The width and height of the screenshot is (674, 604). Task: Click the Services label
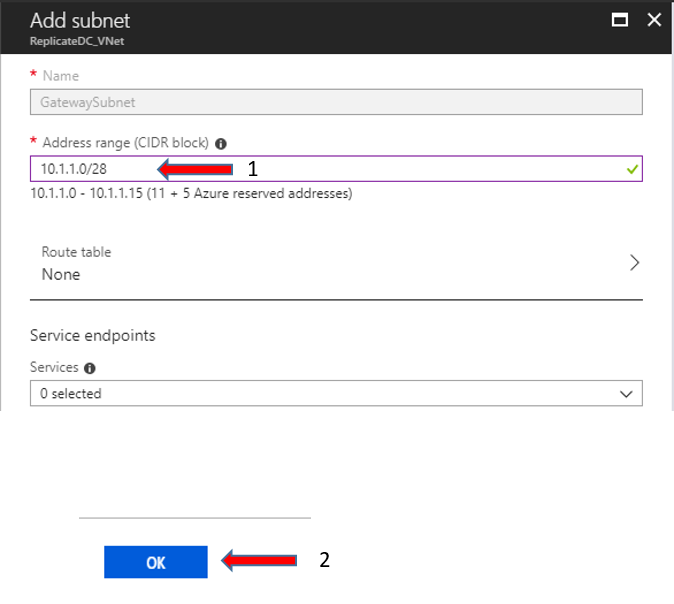(54, 368)
